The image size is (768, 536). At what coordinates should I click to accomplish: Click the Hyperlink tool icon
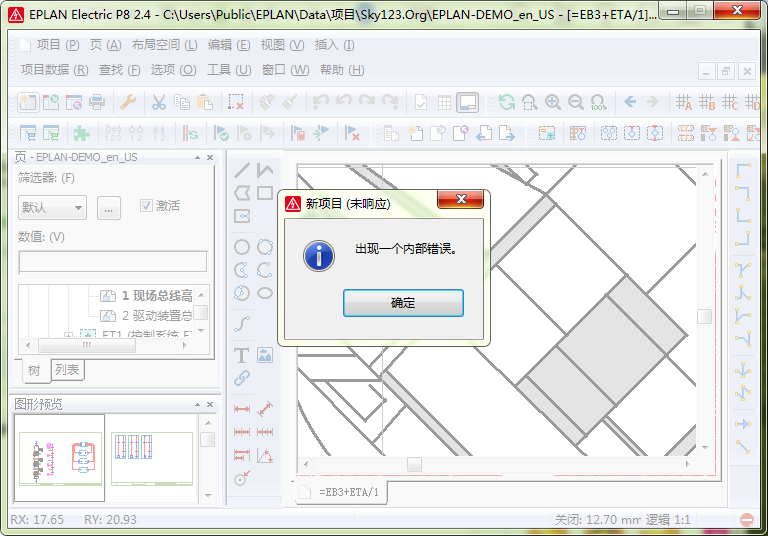point(241,379)
